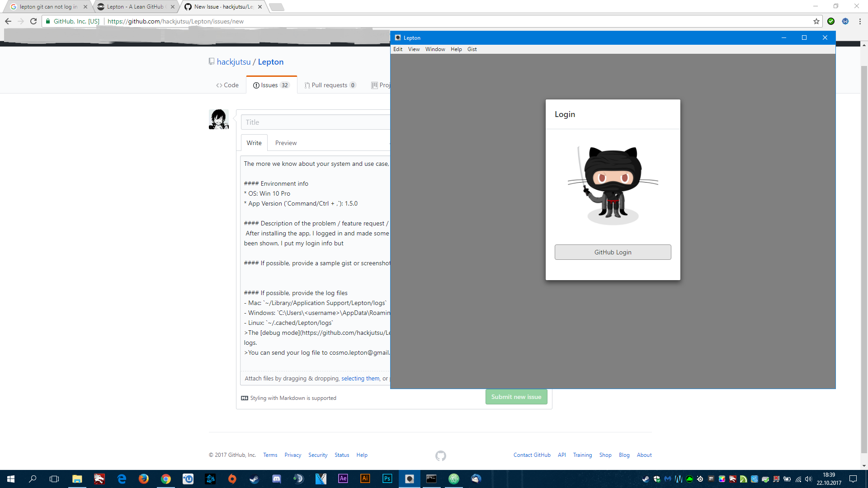Switch to the Preview tab
The width and height of the screenshot is (868, 488).
click(x=286, y=143)
